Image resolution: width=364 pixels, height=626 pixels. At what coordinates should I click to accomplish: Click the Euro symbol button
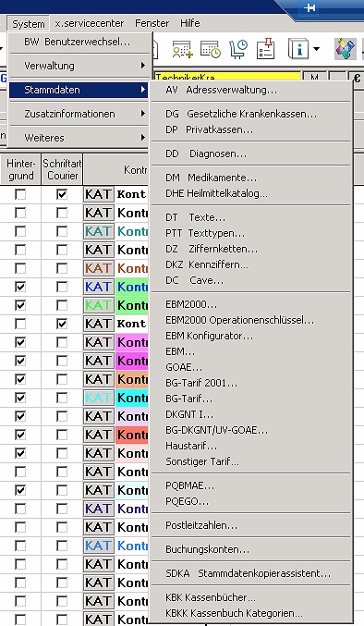click(x=357, y=79)
